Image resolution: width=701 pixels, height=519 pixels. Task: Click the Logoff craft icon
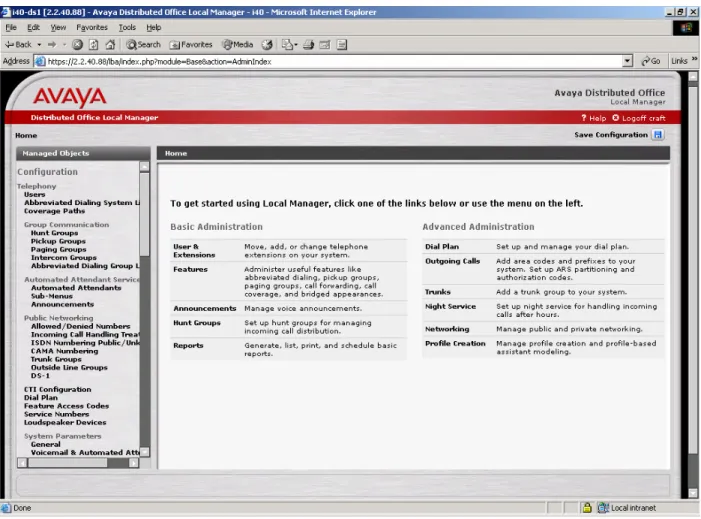(616, 118)
